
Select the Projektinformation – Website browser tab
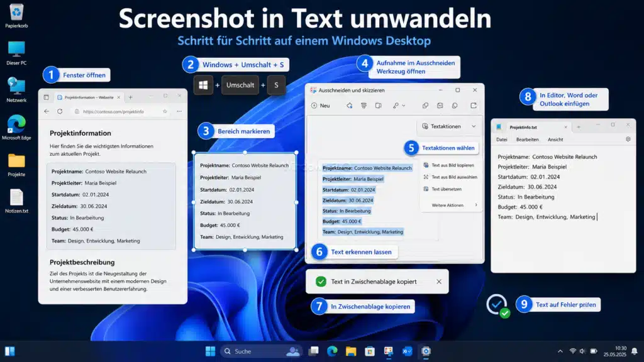pos(89,97)
